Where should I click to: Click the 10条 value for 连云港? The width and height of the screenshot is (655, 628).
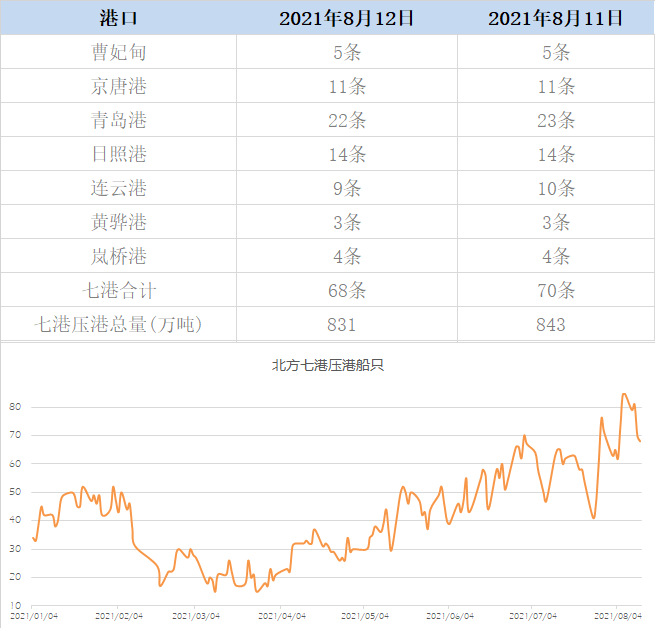point(556,188)
